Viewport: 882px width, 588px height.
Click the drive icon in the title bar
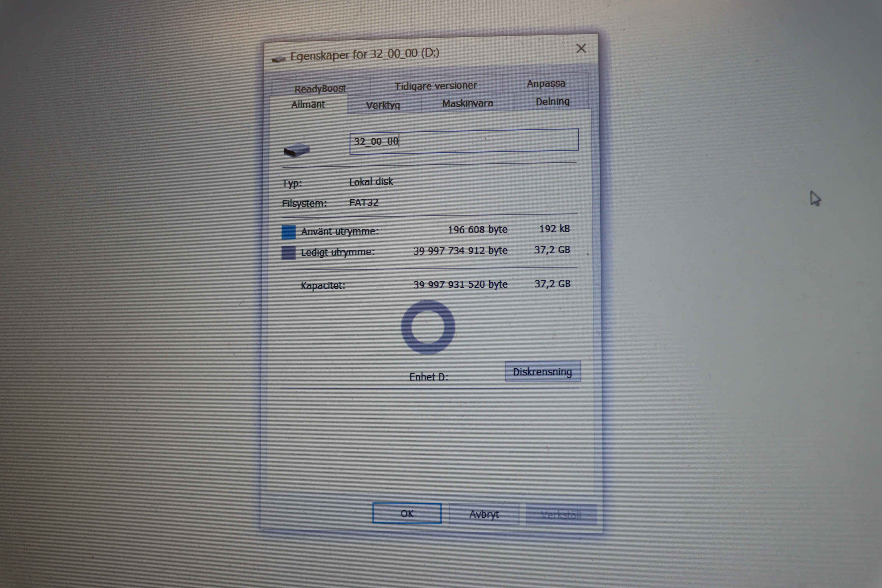tap(278, 59)
